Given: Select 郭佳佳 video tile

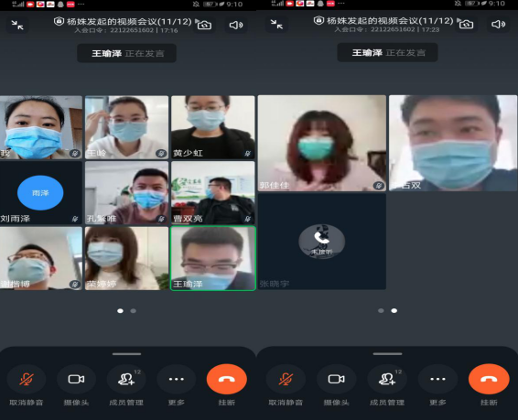Looking at the screenshot, I should pyautogui.click(x=322, y=143).
